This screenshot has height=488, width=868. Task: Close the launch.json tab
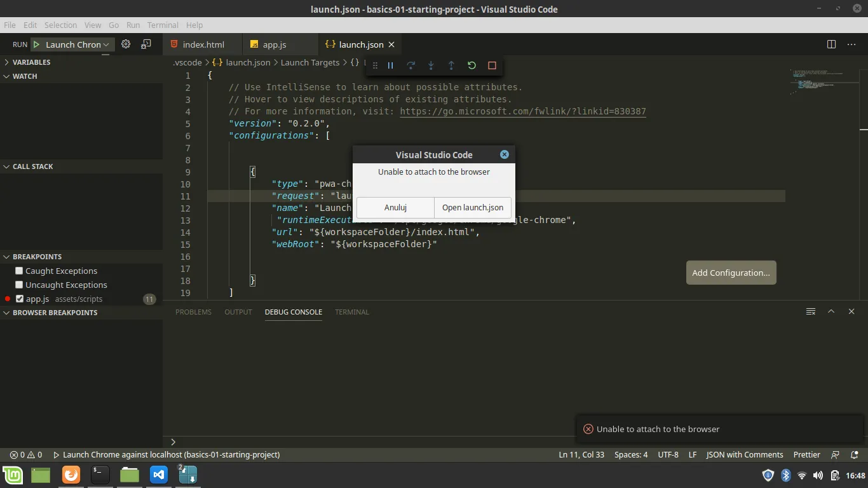tap(391, 44)
